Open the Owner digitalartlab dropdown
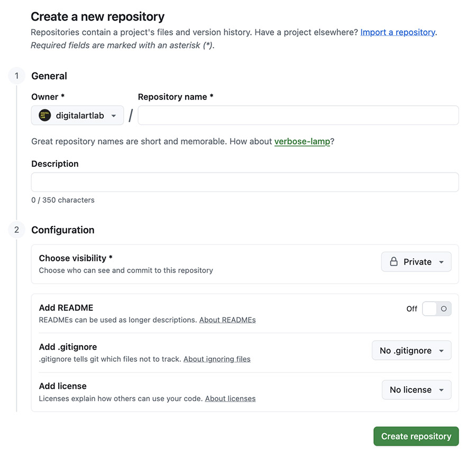 pos(77,115)
